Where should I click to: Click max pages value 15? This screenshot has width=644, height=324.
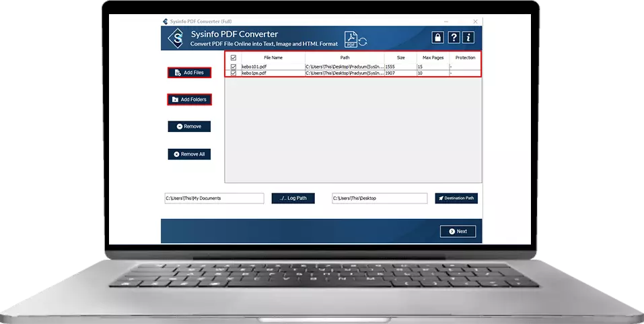(420, 67)
